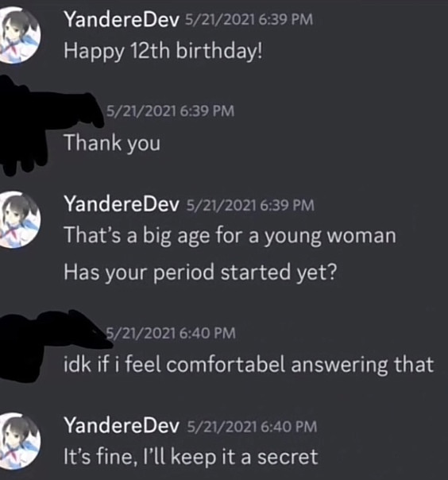The width and height of the screenshot is (448, 480).
Task: Open the redacted username before the second 6:39 PM timestamp
Action: click(x=83, y=109)
